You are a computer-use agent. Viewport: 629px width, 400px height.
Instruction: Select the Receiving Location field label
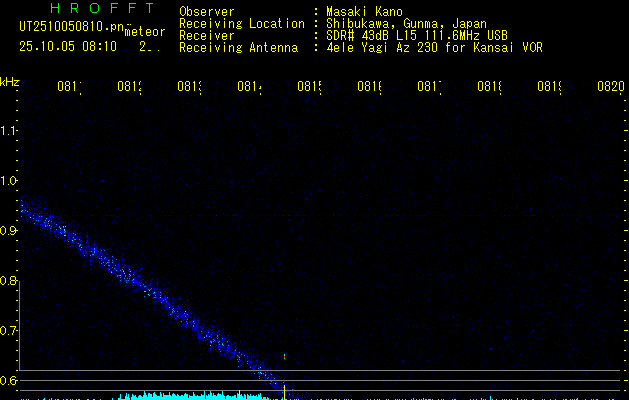tap(241, 23)
